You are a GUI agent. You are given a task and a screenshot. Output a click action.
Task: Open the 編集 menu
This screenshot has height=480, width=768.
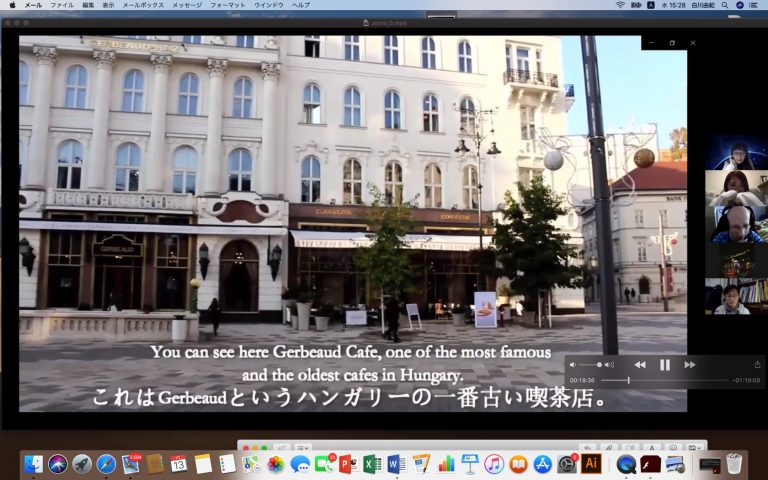[88, 5]
